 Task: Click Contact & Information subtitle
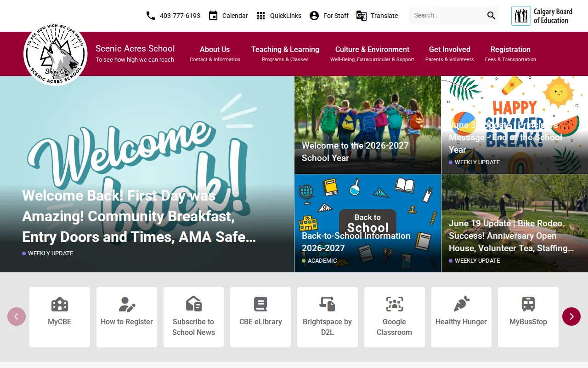[x=215, y=60]
